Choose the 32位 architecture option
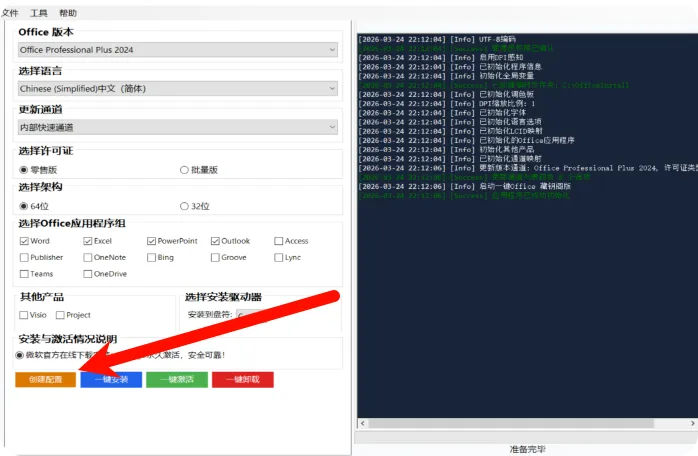 [184, 206]
